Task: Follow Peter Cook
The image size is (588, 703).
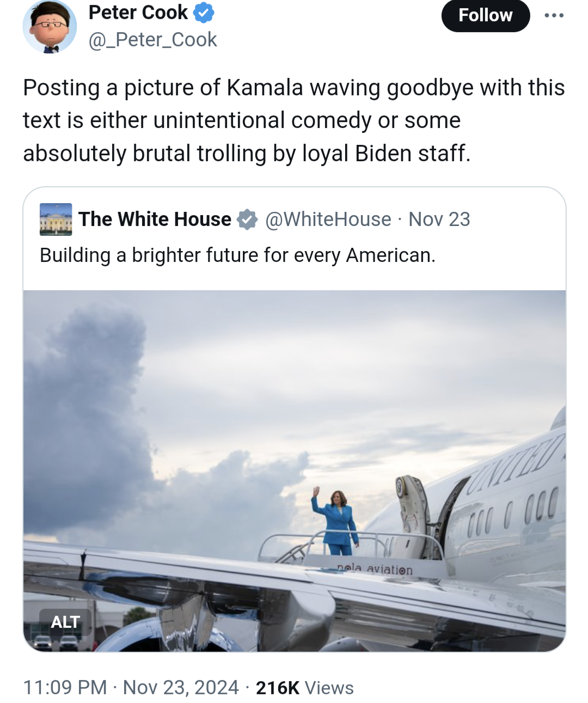Action: point(485,15)
